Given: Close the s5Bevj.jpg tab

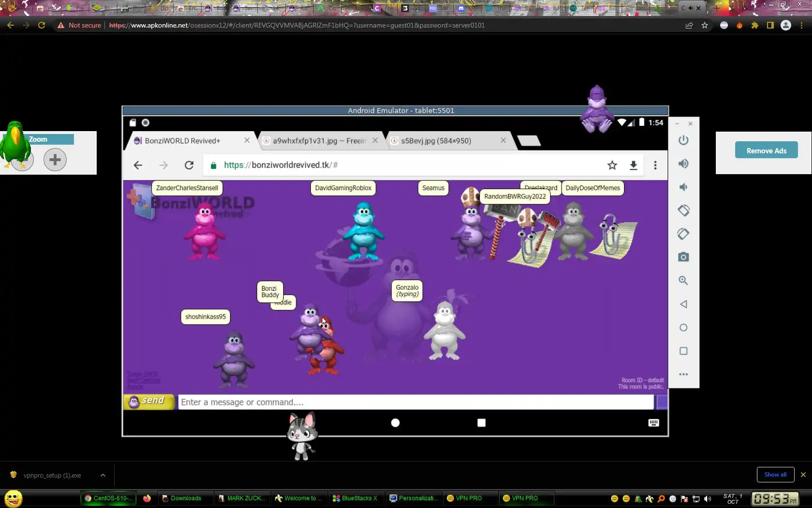Looking at the screenshot, I should pos(503,140).
